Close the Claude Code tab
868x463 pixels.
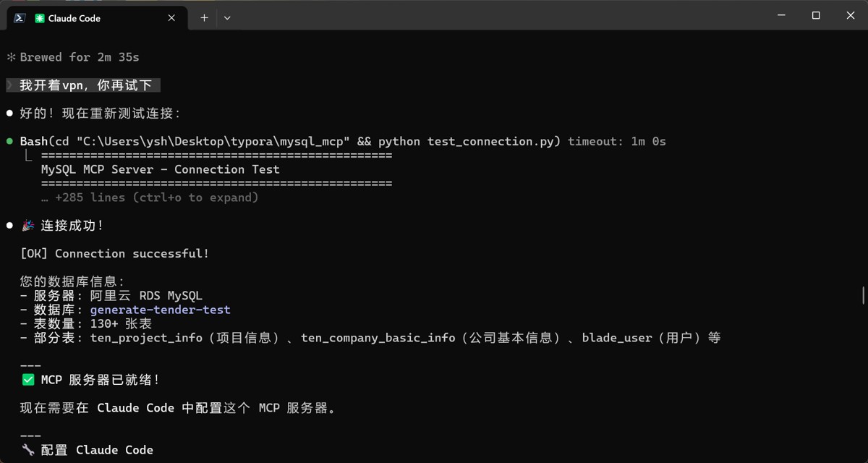(x=171, y=18)
